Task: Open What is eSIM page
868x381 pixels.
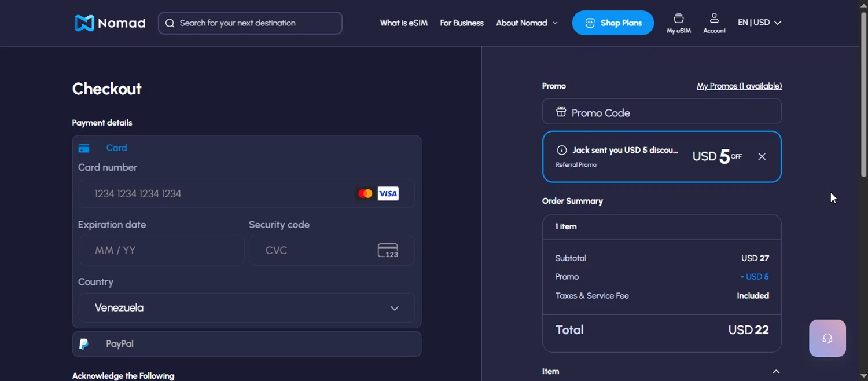Action: (403, 23)
